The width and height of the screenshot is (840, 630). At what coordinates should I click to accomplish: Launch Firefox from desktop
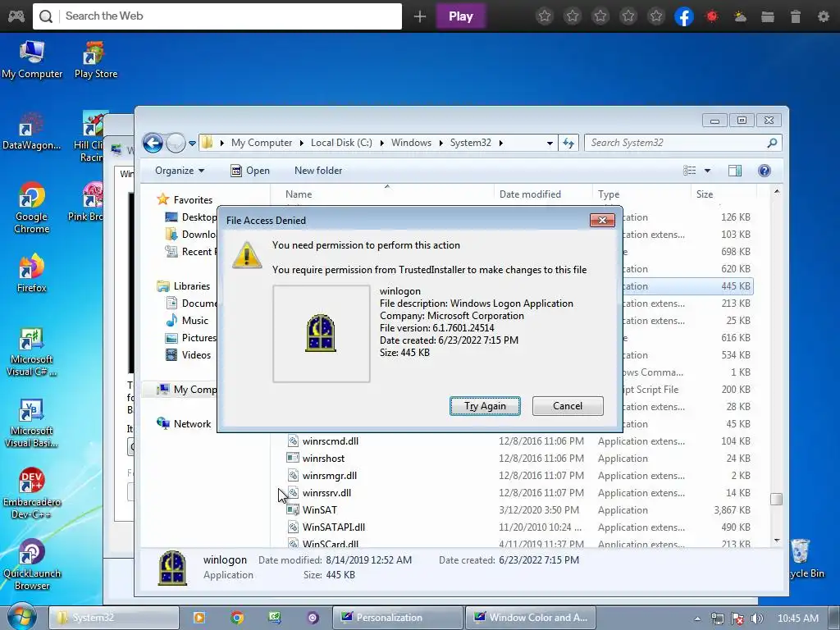(32, 273)
